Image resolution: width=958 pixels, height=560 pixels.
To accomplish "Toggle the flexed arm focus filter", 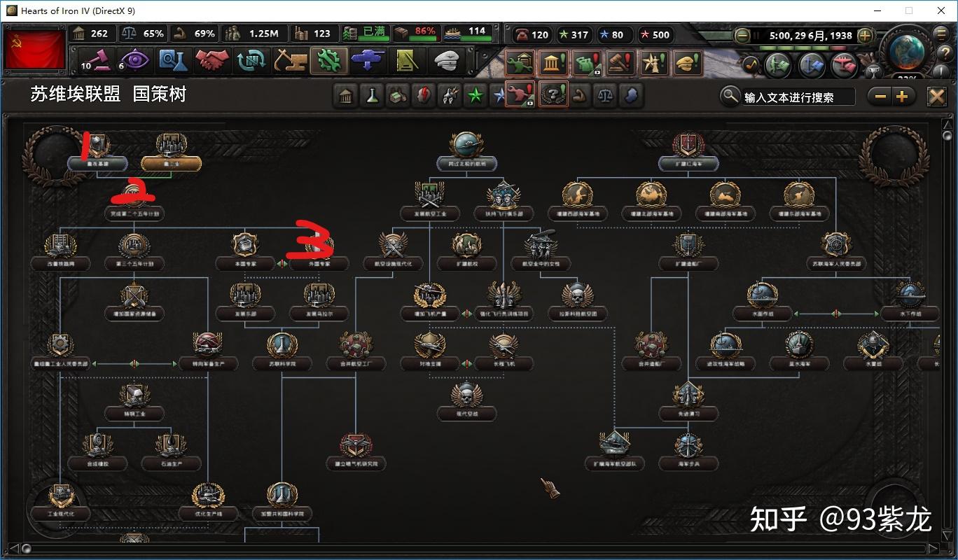I will click(579, 95).
